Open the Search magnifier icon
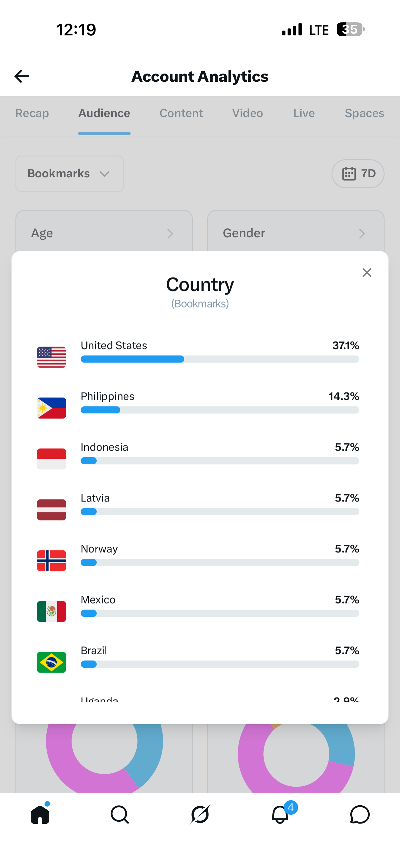 pyautogui.click(x=120, y=814)
